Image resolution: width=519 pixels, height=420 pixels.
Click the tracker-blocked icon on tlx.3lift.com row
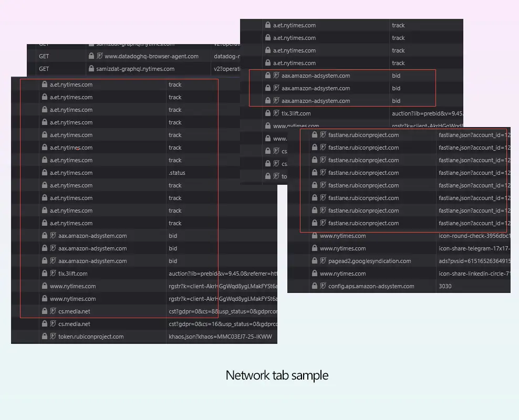click(x=52, y=273)
